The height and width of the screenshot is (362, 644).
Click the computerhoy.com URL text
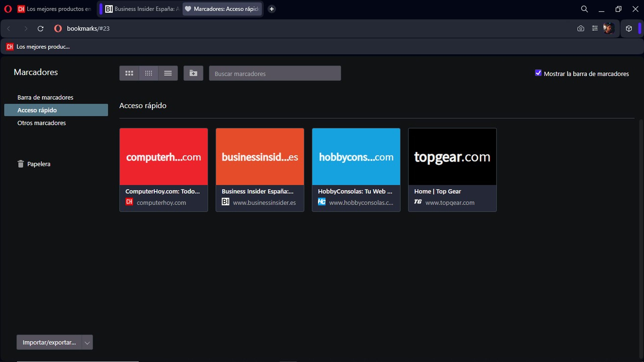click(161, 203)
